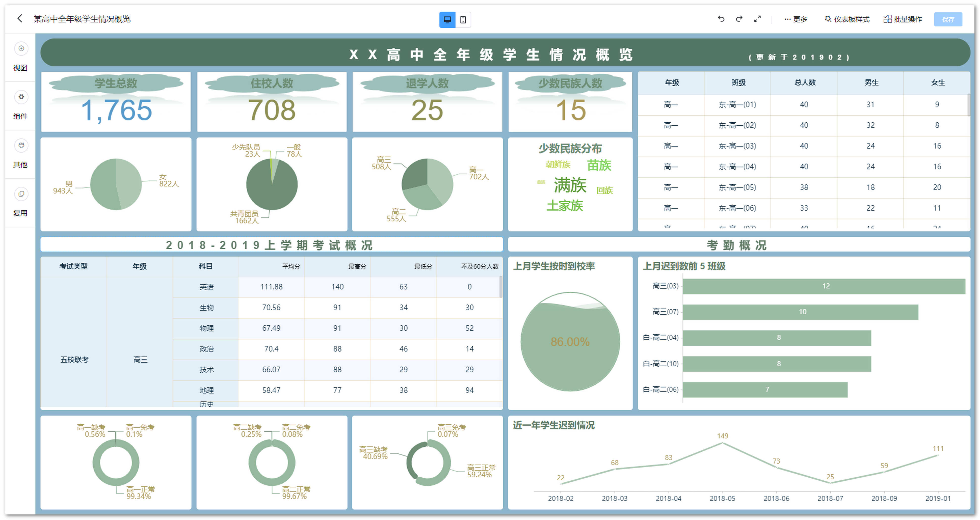The height and width of the screenshot is (520, 980).
Task: Open 仪表板样式 settings
Action: pos(847,19)
